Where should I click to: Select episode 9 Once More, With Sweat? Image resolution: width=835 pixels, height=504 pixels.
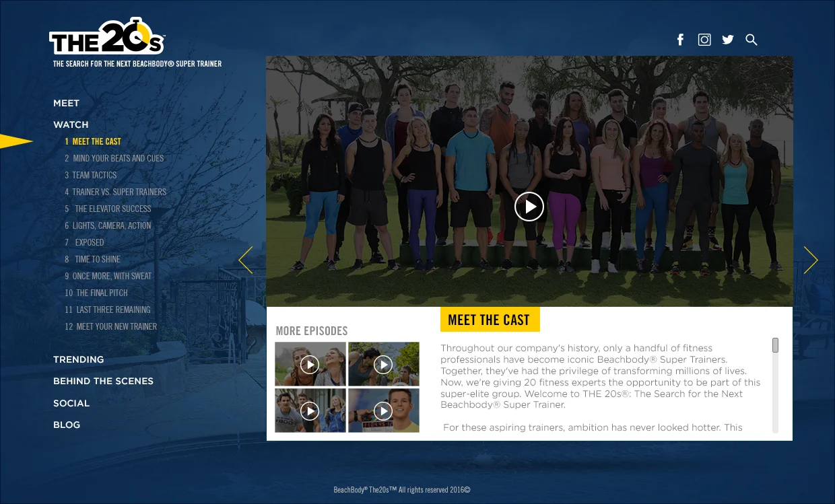(x=108, y=276)
